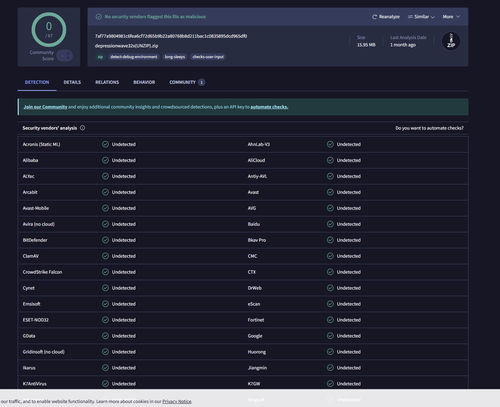Click the AVG undetected check icon

[x=330, y=208]
